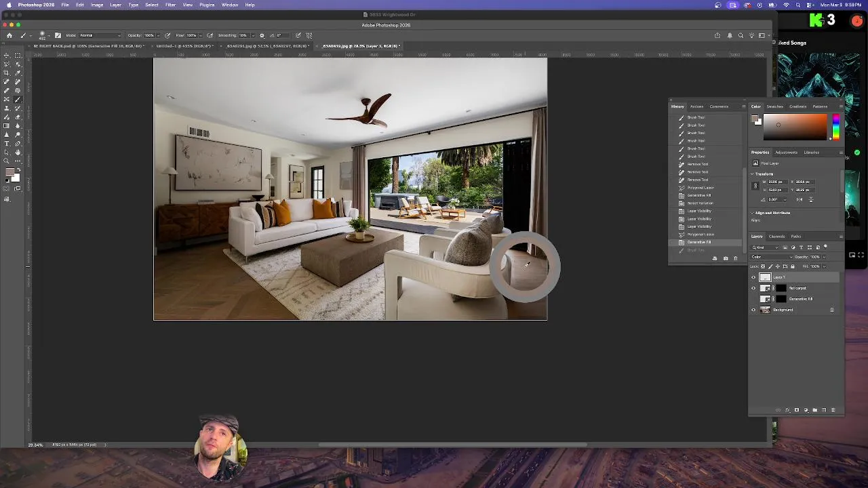The height and width of the screenshot is (488, 868).
Task: Toggle visibility of Layer 1
Action: [x=753, y=277]
